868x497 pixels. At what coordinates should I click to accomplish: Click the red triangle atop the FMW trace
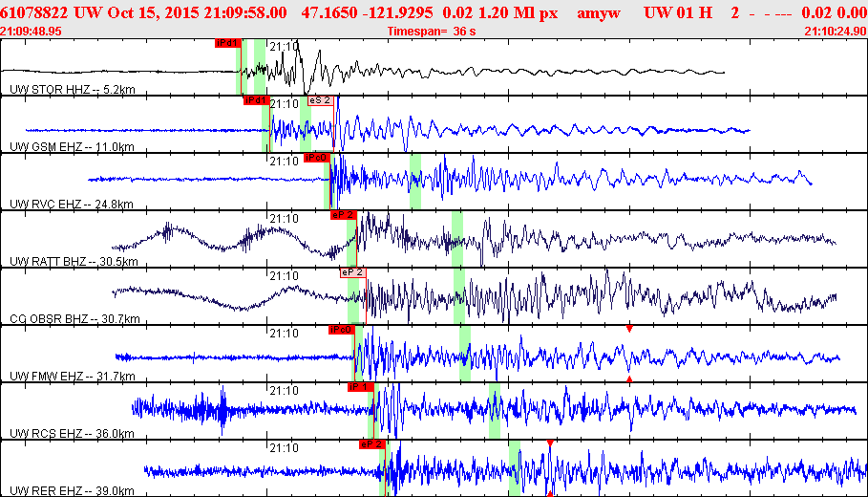[x=629, y=329]
